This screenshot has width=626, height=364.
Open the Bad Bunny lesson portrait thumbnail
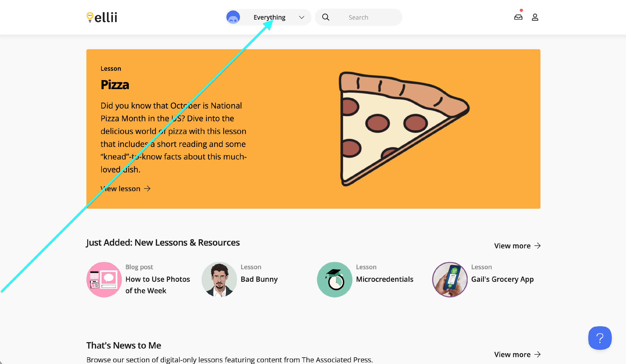pos(219,279)
